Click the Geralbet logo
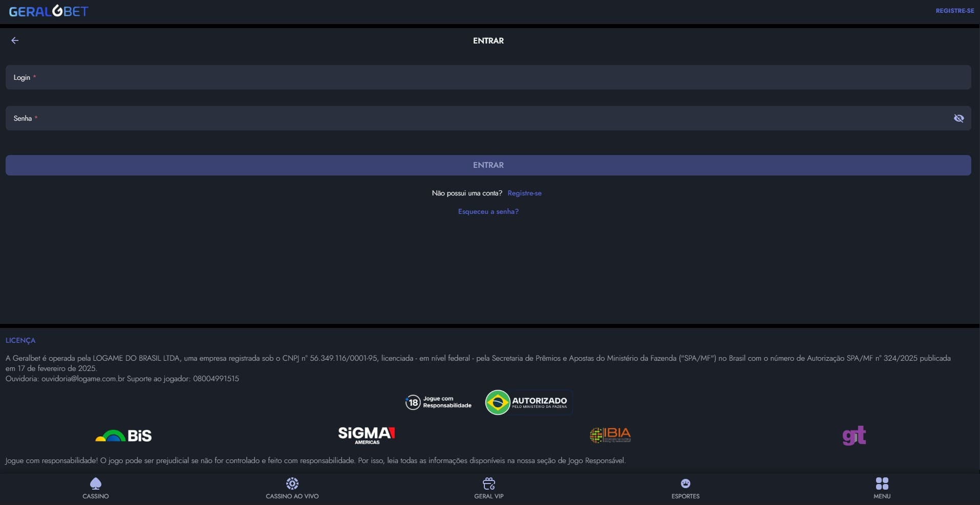The image size is (980, 505). pos(49,10)
